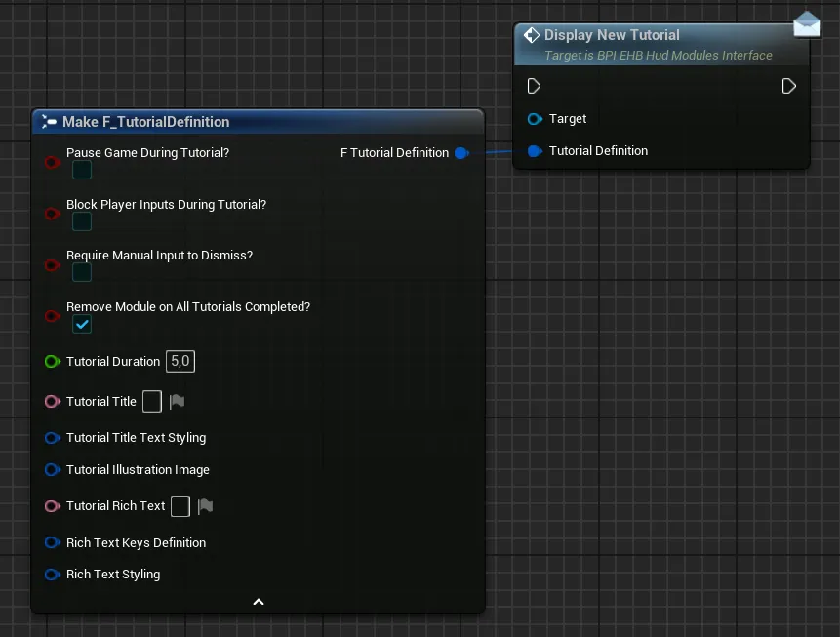Collapse advanced pins with the bottom chevron
Screen dimensions: 840x637
point(259,602)
